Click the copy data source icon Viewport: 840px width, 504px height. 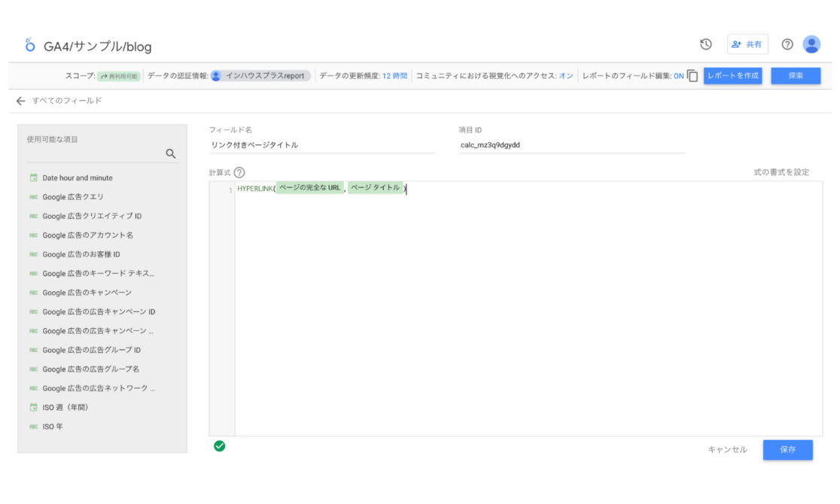tap(692, 76)
